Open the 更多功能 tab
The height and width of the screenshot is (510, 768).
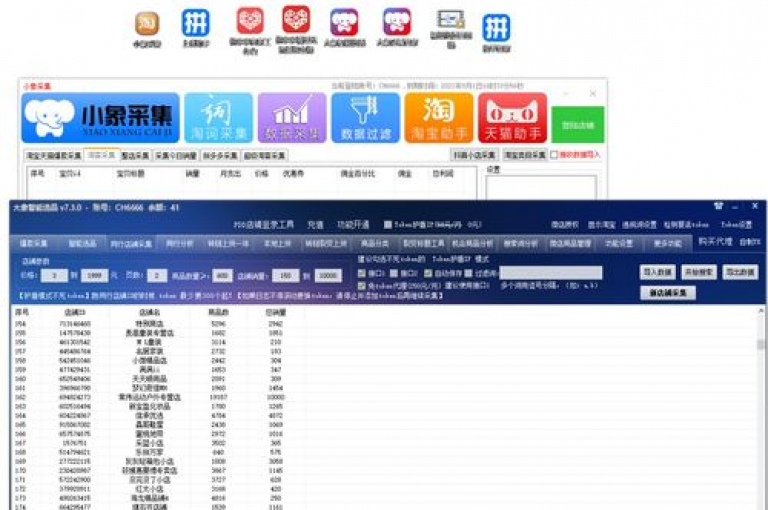668,243
